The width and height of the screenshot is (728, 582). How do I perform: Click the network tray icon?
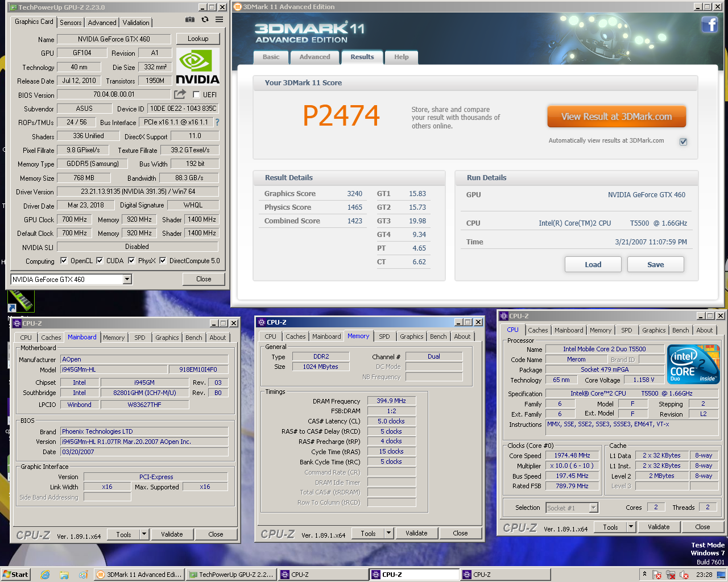tap(671, 575)
